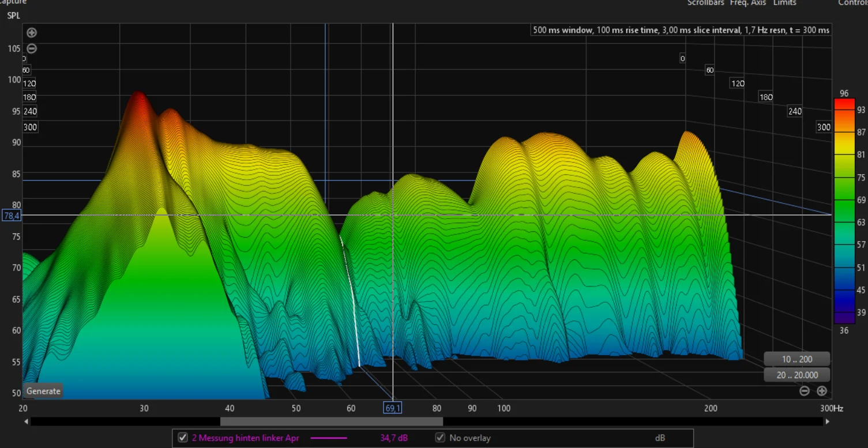The height and width of the screenshot is (448, 868).
Task: Toggle the 'No overlay' checkbox
Action: 440,438
